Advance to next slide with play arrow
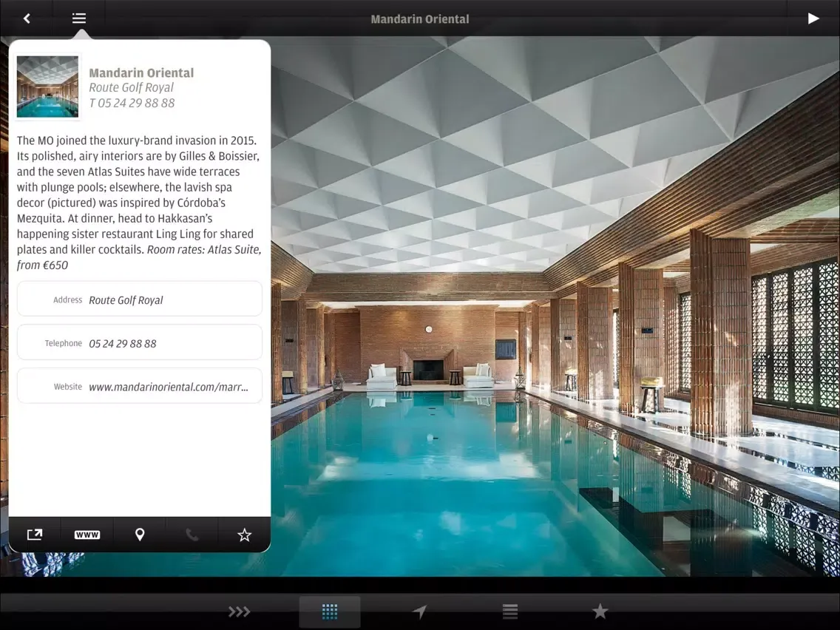Viewport: 840px width, 630px height. coord(813,18)
